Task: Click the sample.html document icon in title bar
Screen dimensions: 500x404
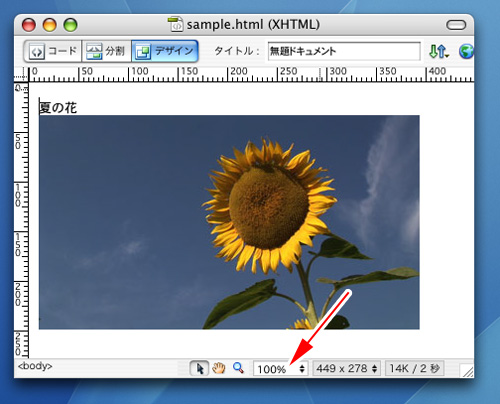Action: click(x=175, y=24)
